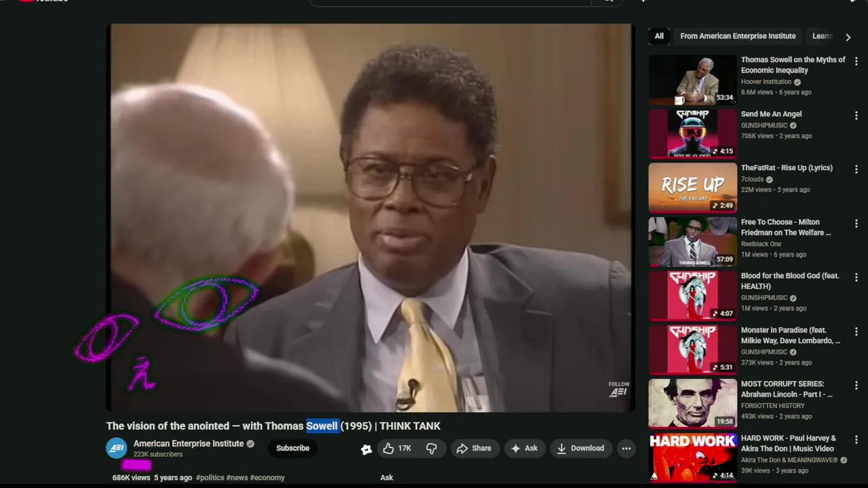
Task: Open the #politics hashtag
Action: (210, 478)
